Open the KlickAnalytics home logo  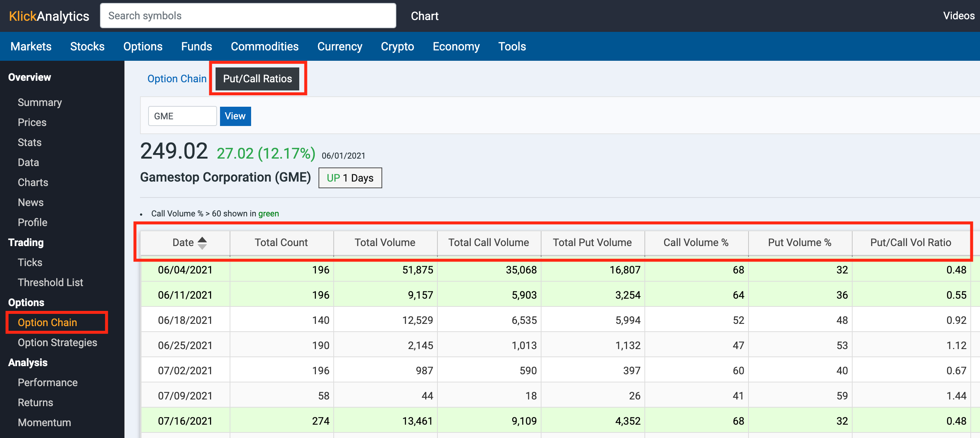(x=49, y=16)
